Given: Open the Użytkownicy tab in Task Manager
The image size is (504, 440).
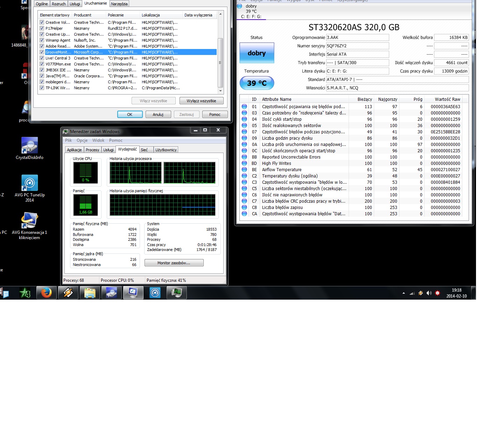Looking at the screenshot, I should [166, 150].
